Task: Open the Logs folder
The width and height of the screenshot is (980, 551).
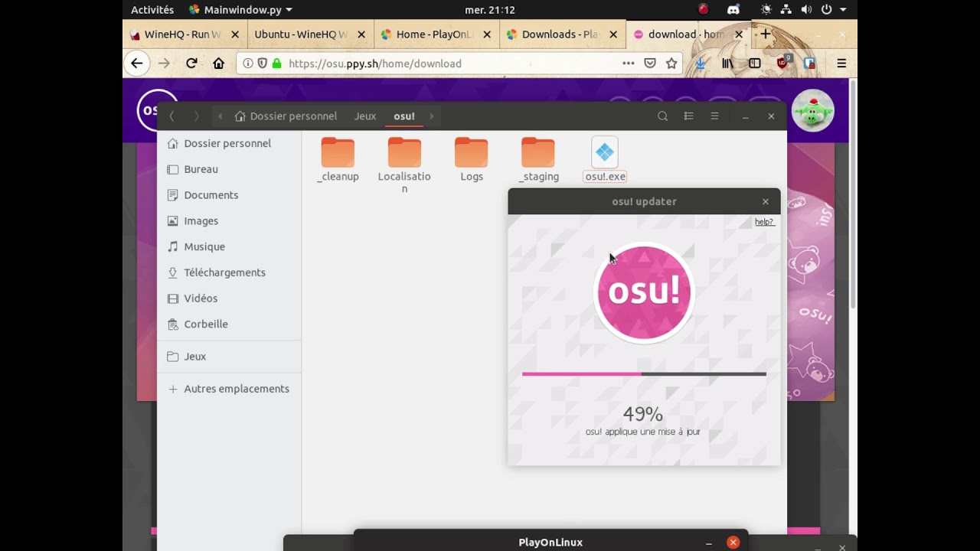Action: coord(472,159)
